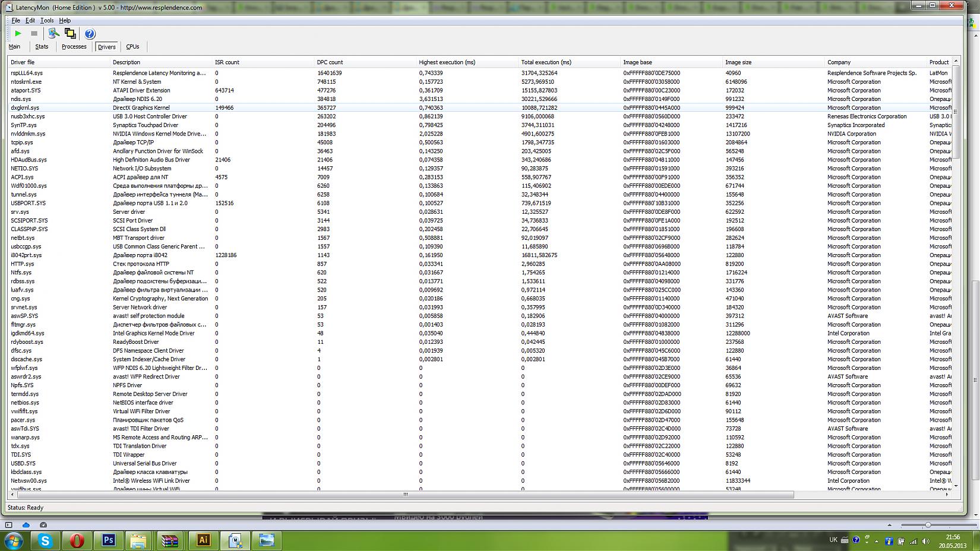Open the Windows Start menu orb
Screen dimensions: 980x551
tap(14, 540)
